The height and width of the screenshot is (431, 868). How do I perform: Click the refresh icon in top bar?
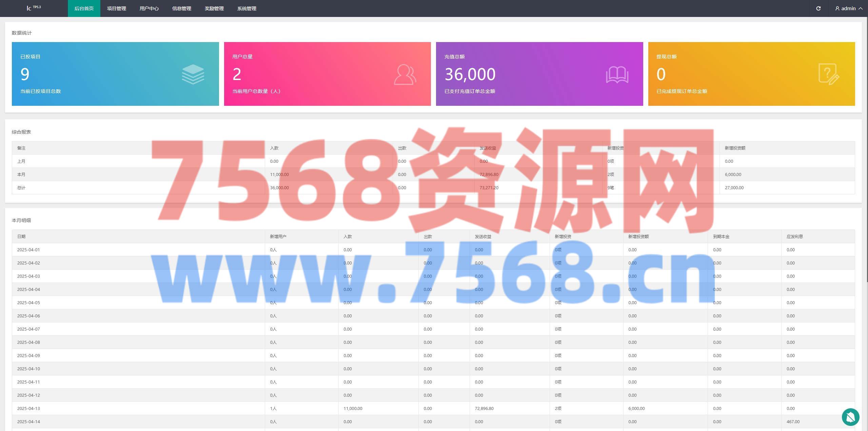[818, 8]
